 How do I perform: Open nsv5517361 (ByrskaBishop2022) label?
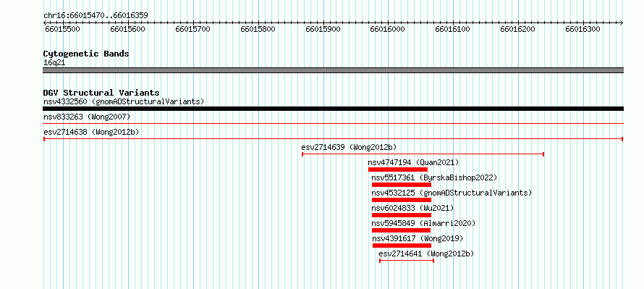point(434,177)
